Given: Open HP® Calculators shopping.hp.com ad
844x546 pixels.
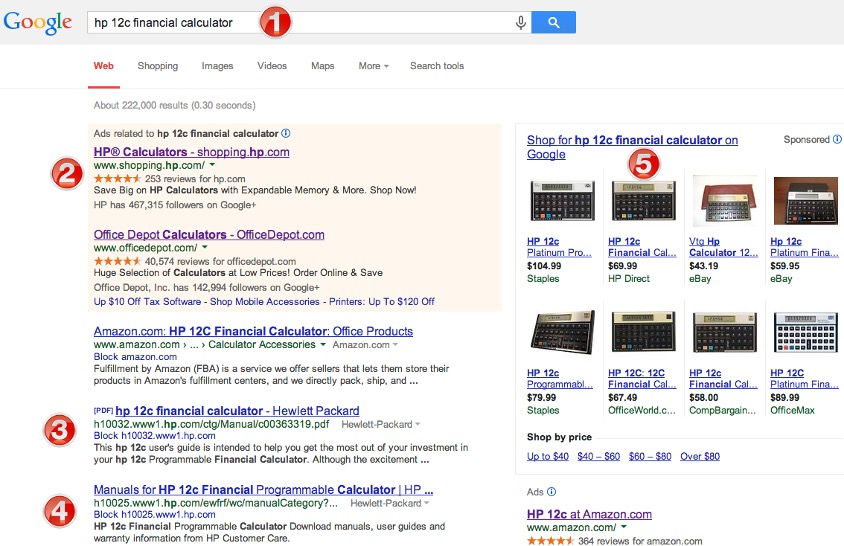Looking at the screenshot, I should coord(192,152).
